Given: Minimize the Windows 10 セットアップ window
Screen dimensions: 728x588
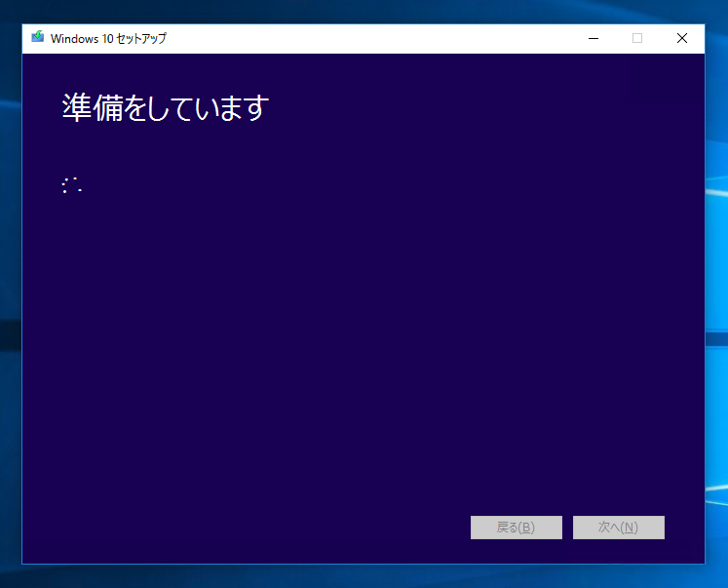Looking at the screenshot, I should point(594,38).
